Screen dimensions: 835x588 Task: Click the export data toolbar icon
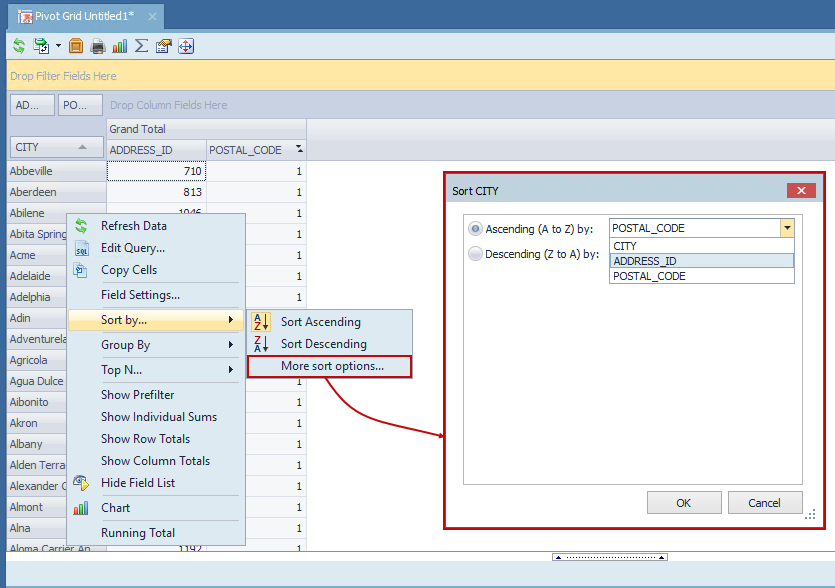(x=41, y=46)
